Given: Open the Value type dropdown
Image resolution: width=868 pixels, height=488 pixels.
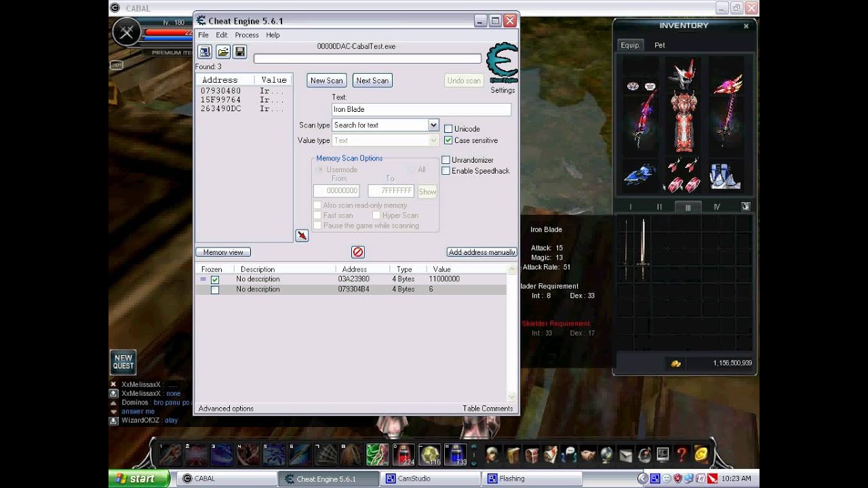Looking at the screenshot, I should point(433,140).
